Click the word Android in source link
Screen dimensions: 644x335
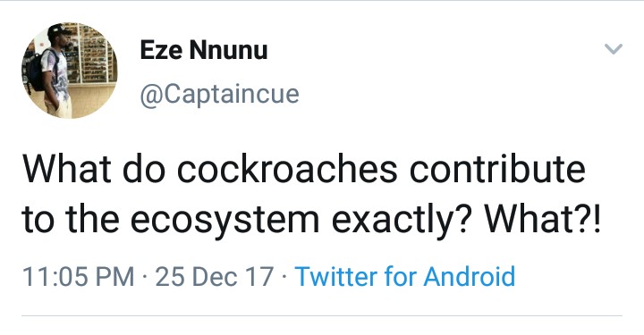coord(469,276)
